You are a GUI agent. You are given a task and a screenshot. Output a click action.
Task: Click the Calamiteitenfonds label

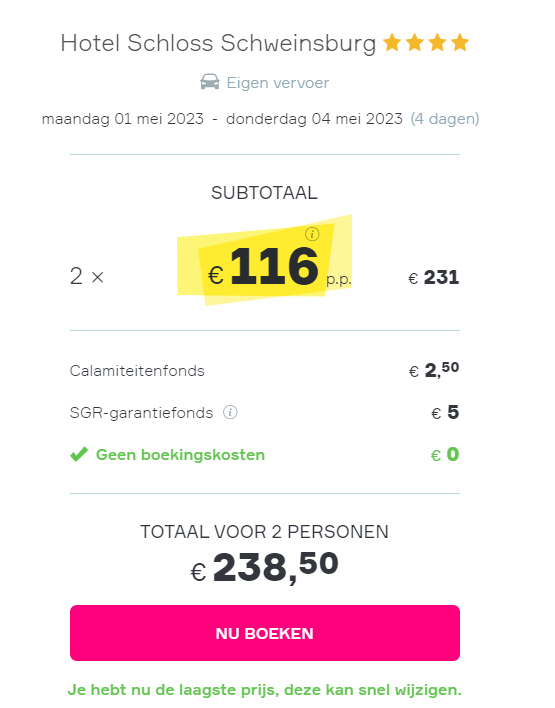[x=137, y=371]
